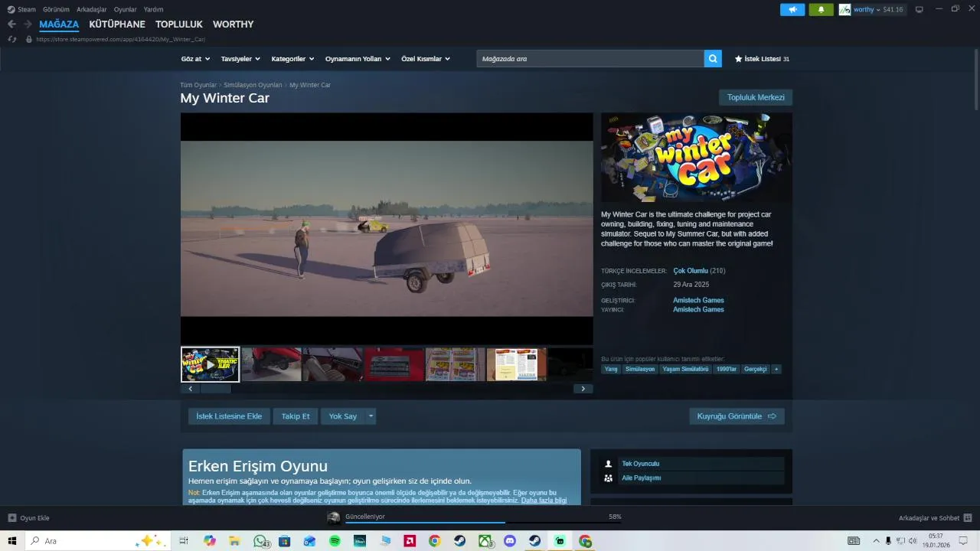Click the Mağazada ara search field
This screenshot has width=980, height=551.
point(590,59)
